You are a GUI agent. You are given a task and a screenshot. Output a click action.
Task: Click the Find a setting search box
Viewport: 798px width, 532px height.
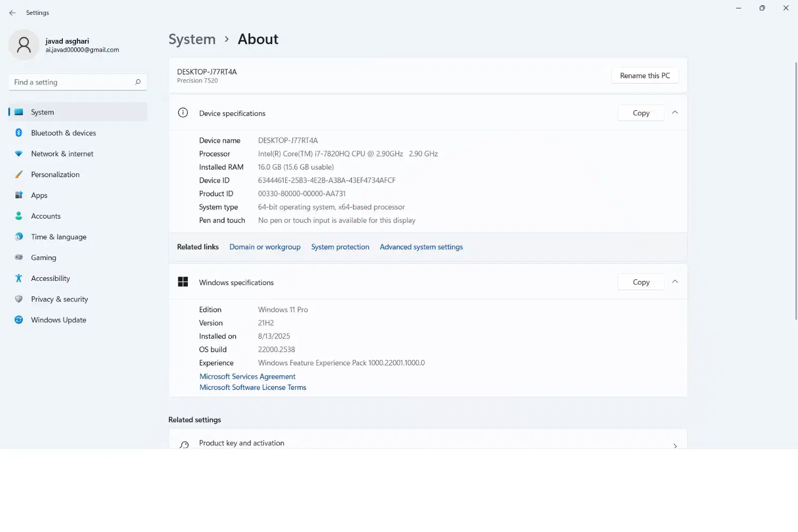72,82
